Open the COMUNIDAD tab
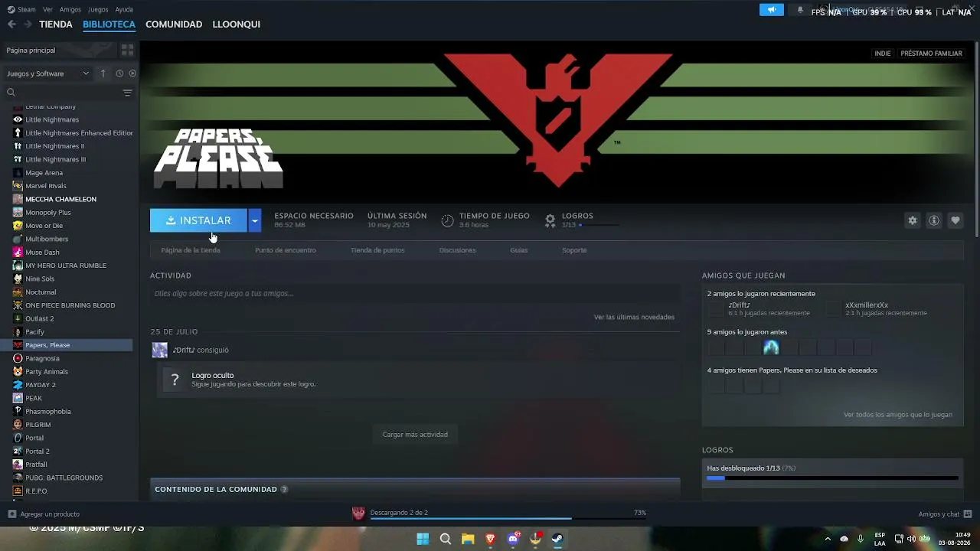Screen dimensions: 980x551 [174, 24]
